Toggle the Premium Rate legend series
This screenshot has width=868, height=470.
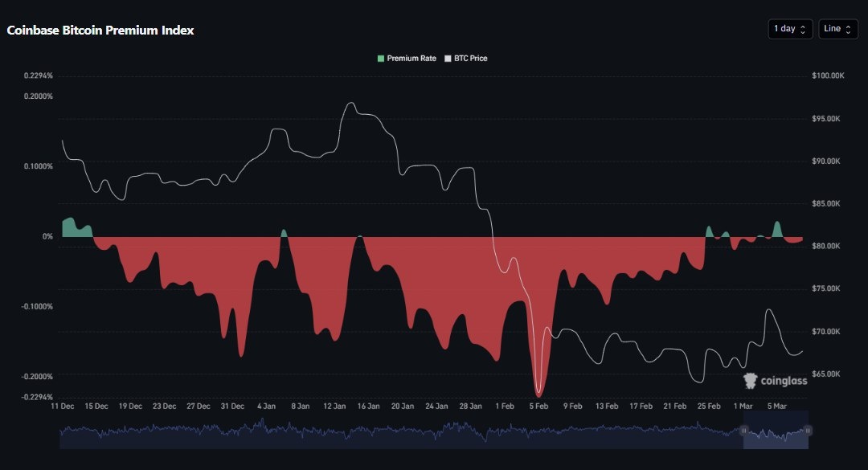pyautogui.click(x=407, y=58)
